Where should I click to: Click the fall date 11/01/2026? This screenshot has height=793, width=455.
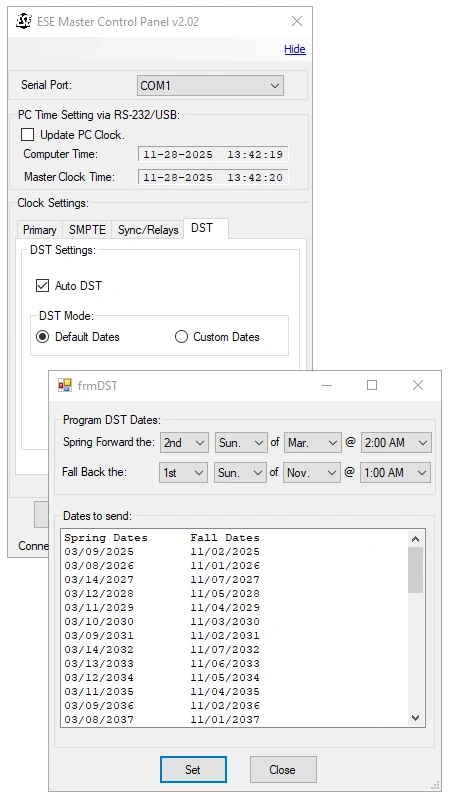[x=225, y=565]
